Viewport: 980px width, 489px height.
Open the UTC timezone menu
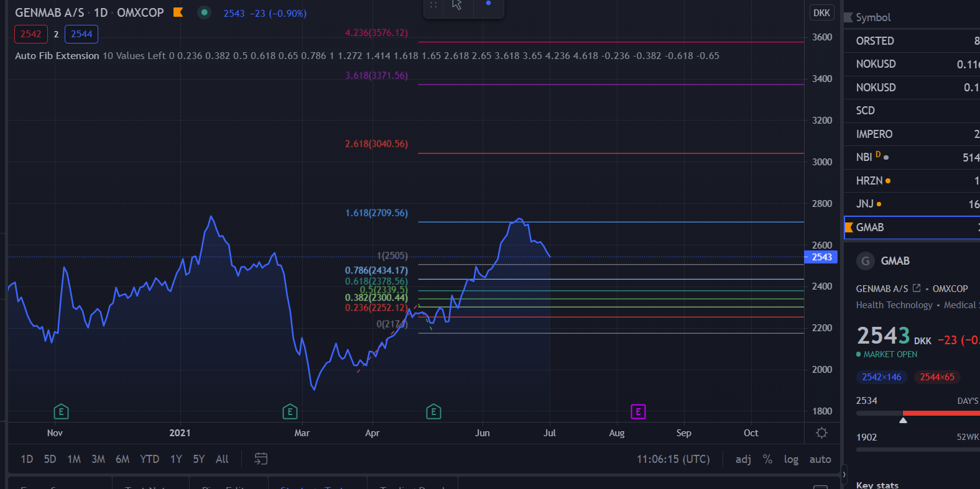[673, 459]
